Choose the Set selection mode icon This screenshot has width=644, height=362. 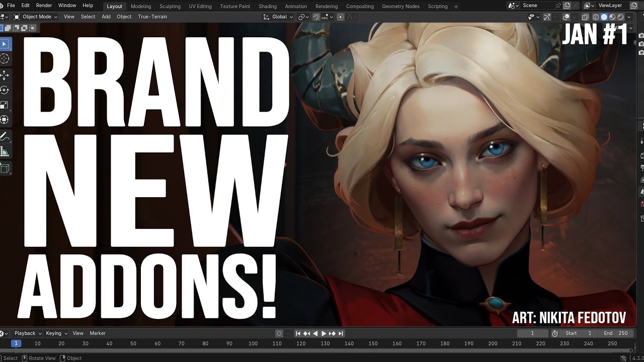tap(3, 28)
